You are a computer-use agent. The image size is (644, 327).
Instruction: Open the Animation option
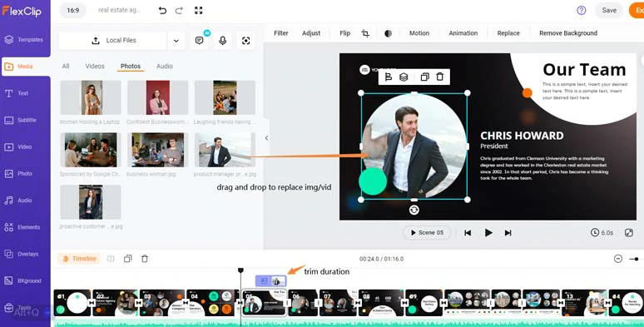click(x=463, y=33)
